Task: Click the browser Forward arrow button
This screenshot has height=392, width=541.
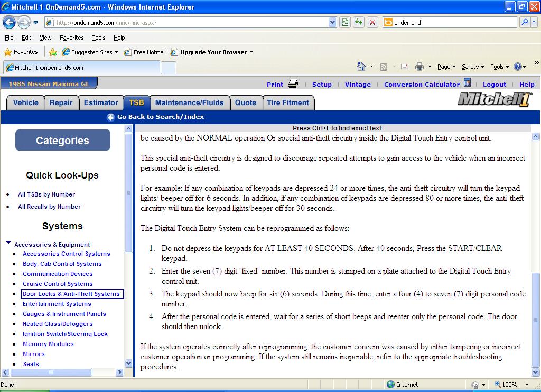Action: pos(24,23)
